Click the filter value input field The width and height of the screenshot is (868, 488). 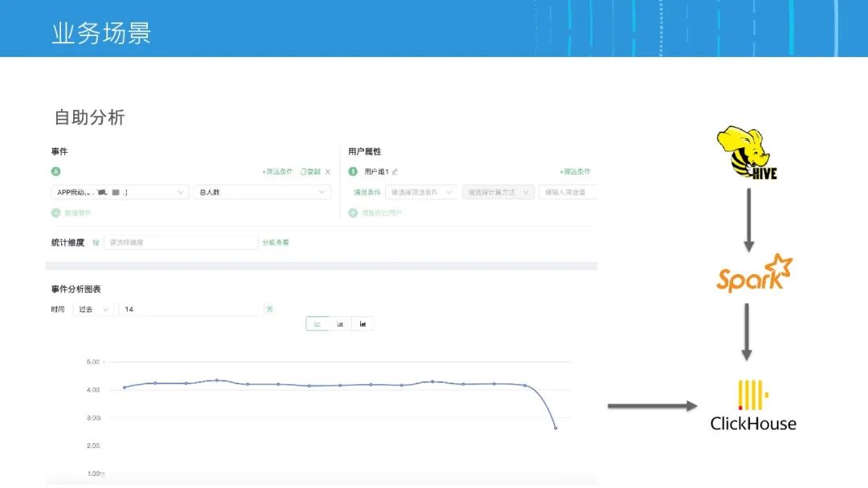click(568, 192)
